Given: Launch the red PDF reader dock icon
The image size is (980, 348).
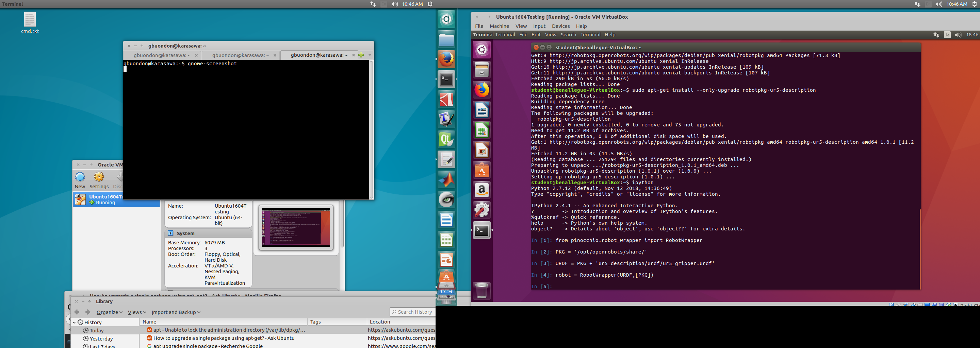Looking at the screenshot, I should tap(447, 100).
